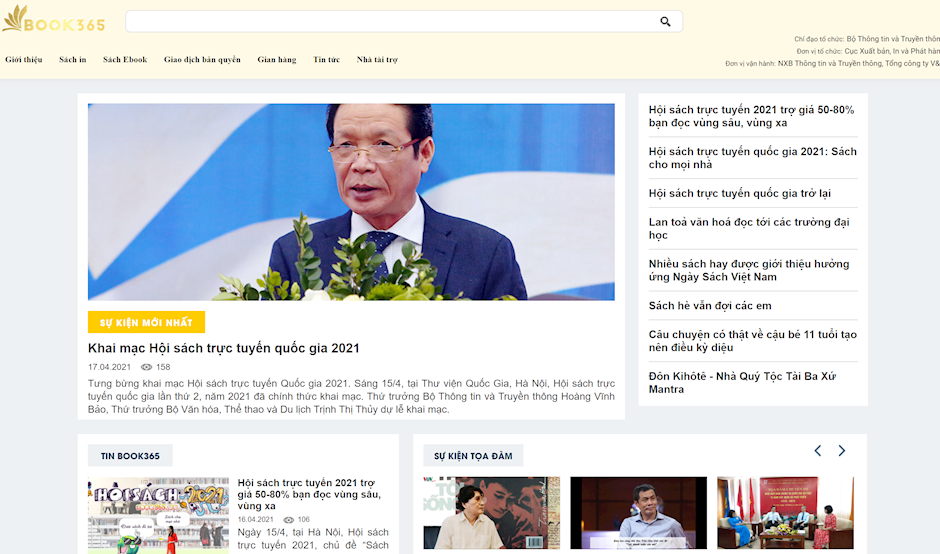
Task: Open headline Khai mạc Hội sách trực tuyến
Action: 224,348
